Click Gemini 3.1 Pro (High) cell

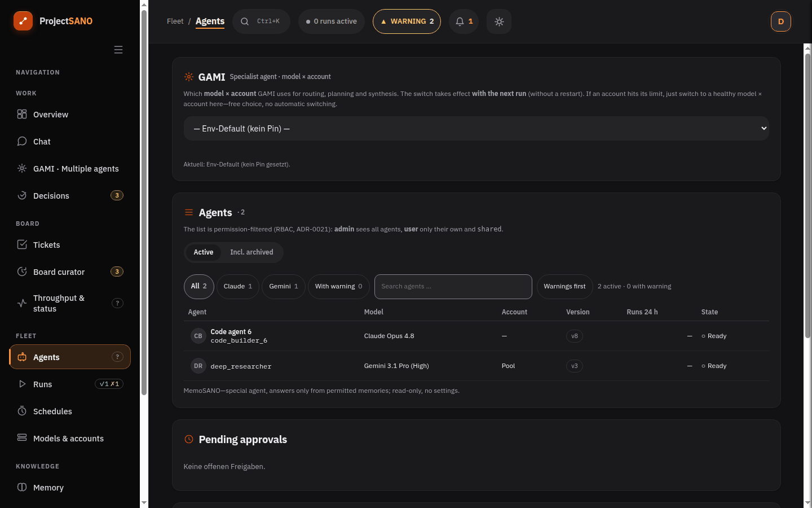(x=396, y=366)
